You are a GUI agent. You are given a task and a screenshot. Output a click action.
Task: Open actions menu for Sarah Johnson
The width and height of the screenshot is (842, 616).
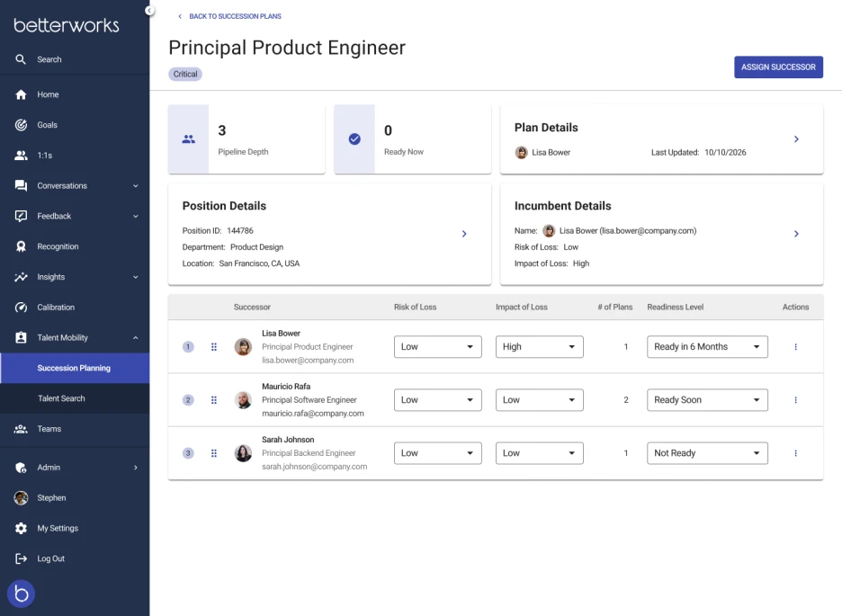pos(795,453)
